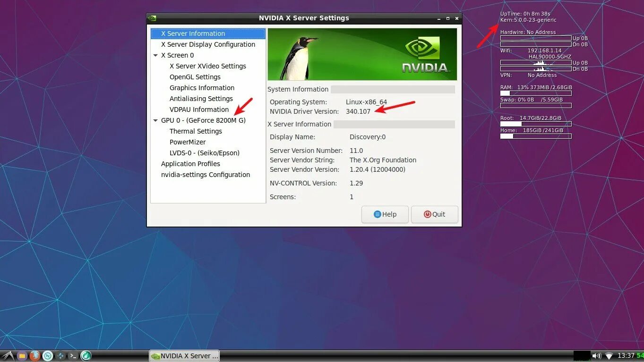Click the NV-CONTROL version value 1.29
This screenshot has width=644, height=362.
(x=356, y=183)
